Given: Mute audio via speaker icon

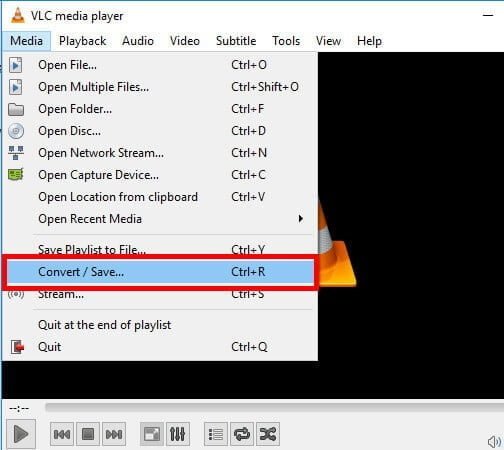Looking at the screenshot, I should pos(494,442).
